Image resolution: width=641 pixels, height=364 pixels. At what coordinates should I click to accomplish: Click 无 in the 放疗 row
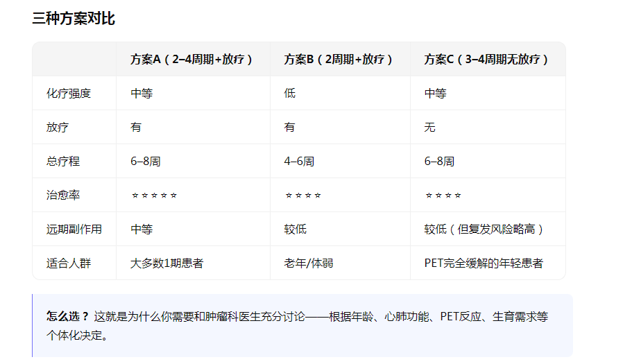[429, 127]
